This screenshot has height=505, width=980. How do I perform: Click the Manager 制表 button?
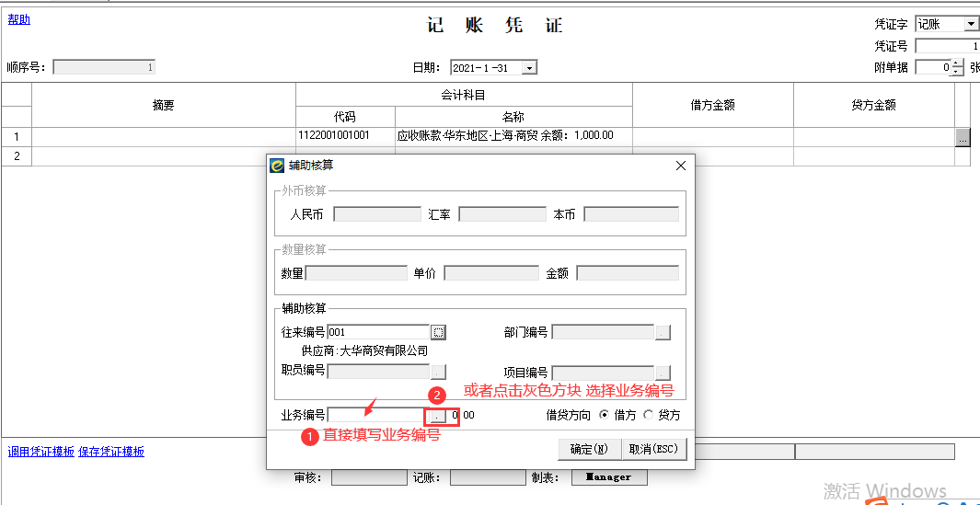click(x=609, y=477)
